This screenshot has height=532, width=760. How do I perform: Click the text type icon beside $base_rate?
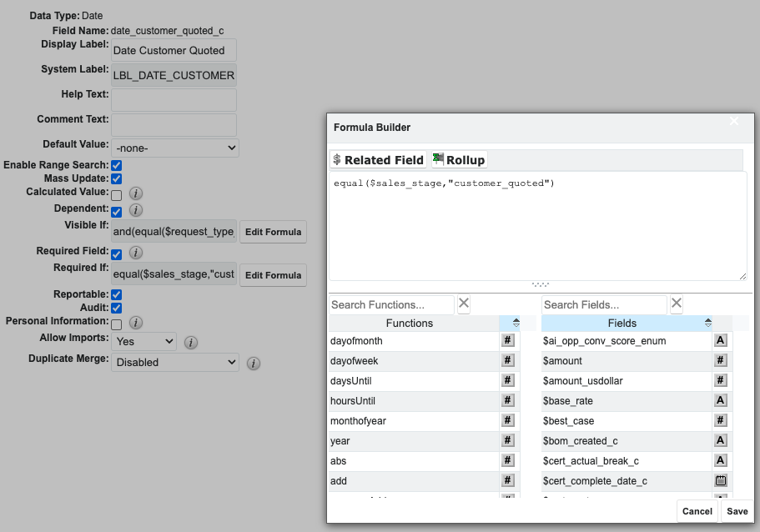point(721,401)
